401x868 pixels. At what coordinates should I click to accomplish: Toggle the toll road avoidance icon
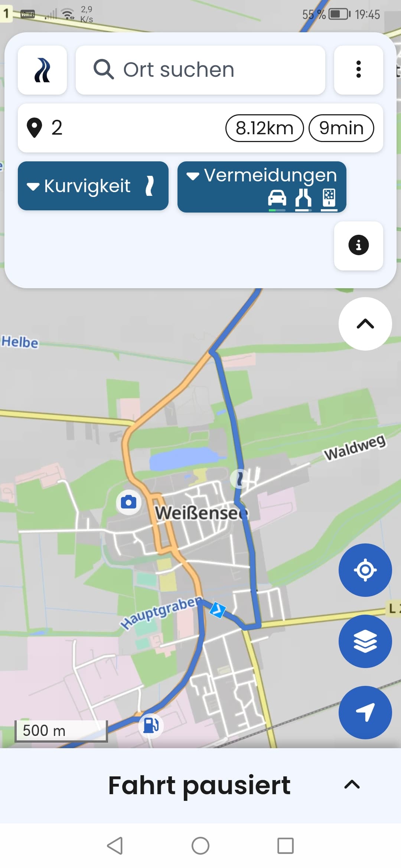coord(329,200)
